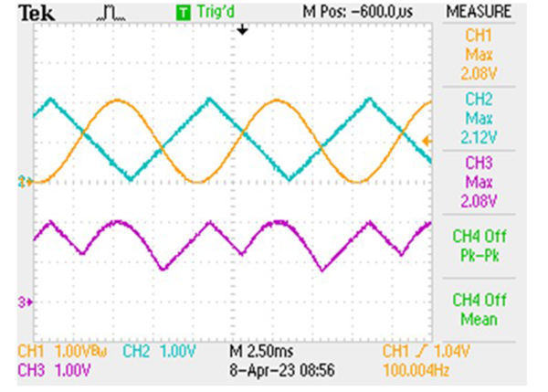Click the orange trigger level arrow

coord(427,142)
